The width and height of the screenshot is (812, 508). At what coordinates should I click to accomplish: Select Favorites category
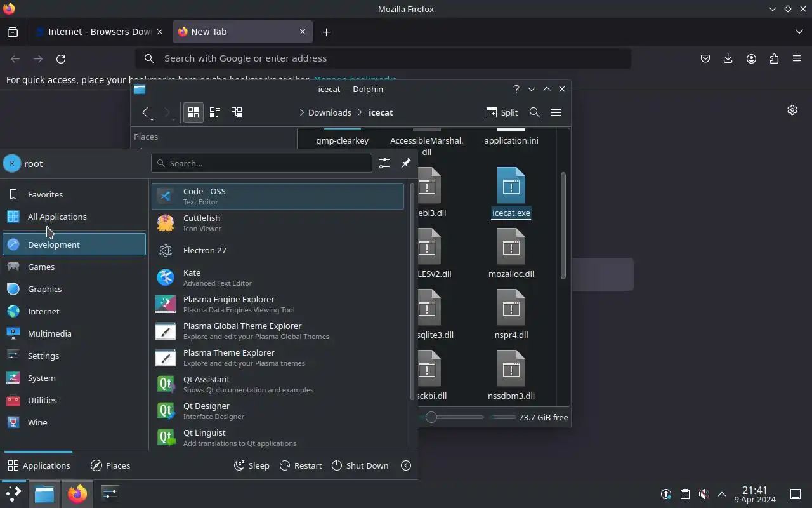tap(74, 194)
